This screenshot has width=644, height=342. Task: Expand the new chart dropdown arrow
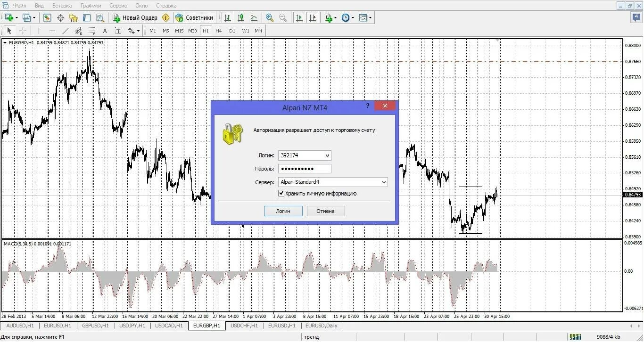(x=17, y=17)
